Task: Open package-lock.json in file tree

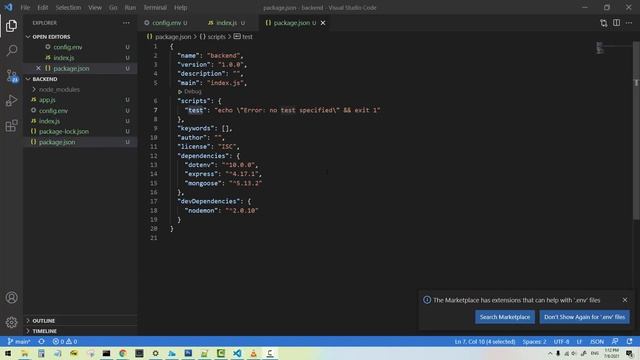Action: [x=80, y=131]
